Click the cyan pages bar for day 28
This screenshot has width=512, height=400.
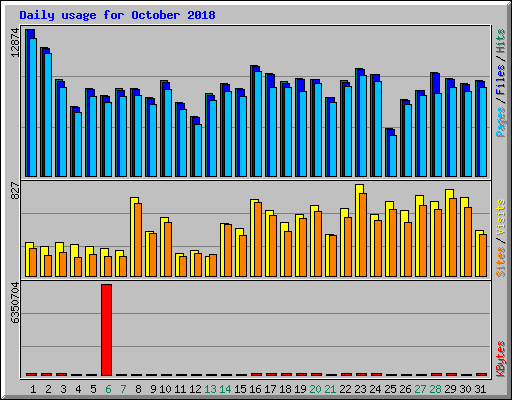pyautogui.click(x=438, y=135)
